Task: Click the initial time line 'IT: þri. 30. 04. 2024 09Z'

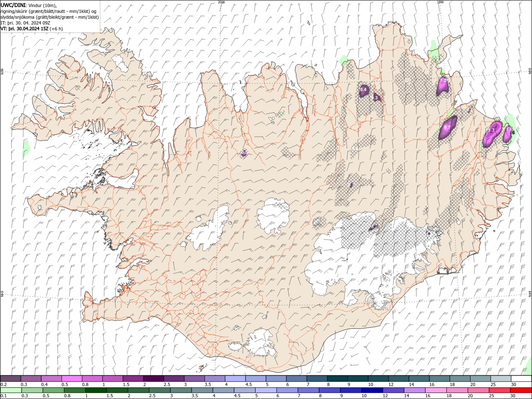Action: pyautogui.click(x=25, y=23)
